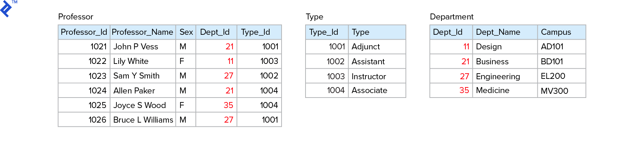
Task: Select the Professor_Id column header
Action: pos(84,32)
